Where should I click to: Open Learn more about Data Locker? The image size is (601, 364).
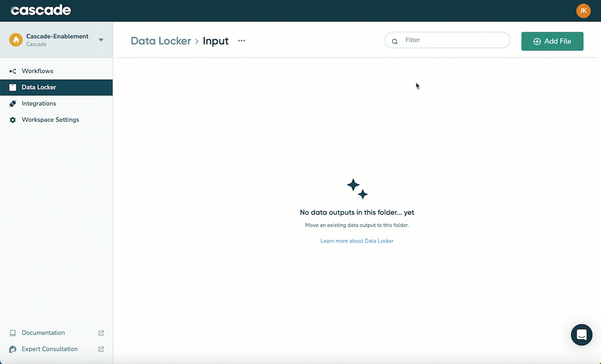[x=357, y=241]
